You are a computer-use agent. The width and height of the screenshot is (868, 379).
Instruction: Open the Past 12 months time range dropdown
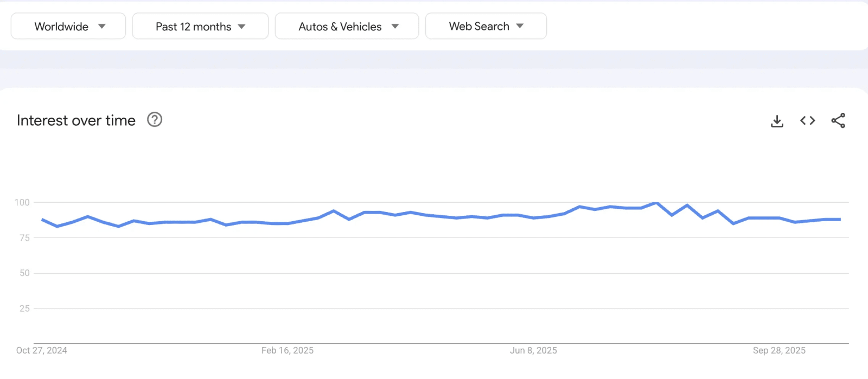200,26
